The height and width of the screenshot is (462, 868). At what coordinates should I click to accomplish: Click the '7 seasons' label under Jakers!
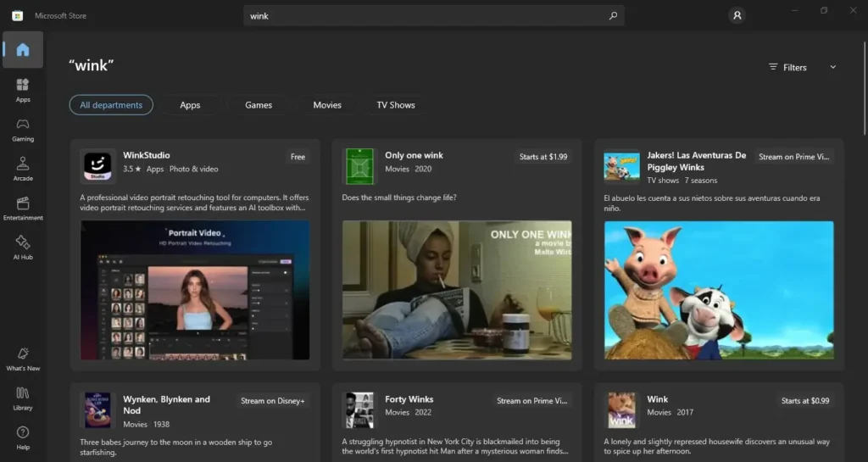pos(701,181)
